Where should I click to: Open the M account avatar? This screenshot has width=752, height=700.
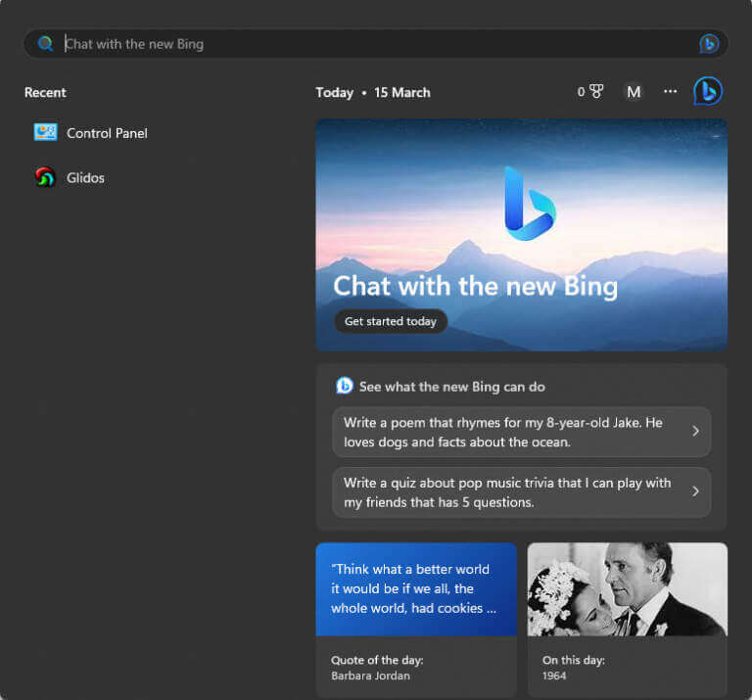click(x=634, y=92)
